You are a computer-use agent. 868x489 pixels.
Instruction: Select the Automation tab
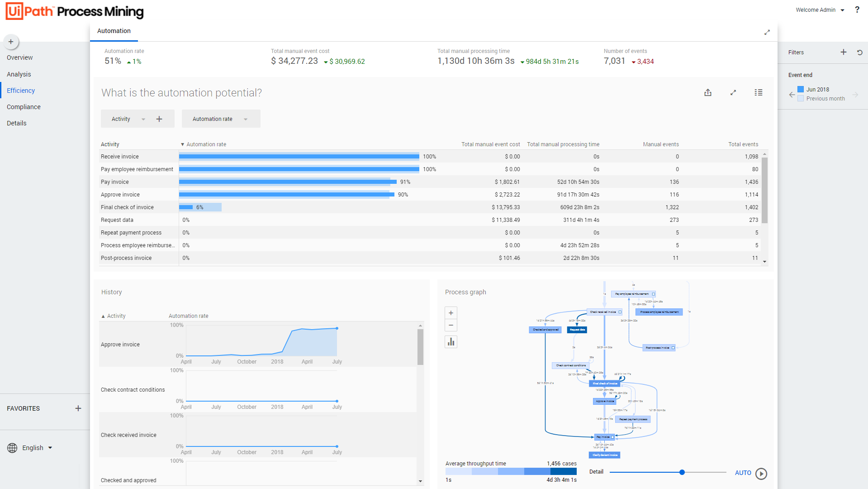(114, 31)
